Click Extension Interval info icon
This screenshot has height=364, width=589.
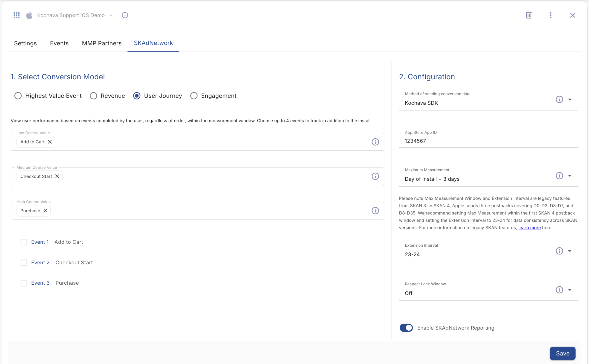[x=559, y=251]
